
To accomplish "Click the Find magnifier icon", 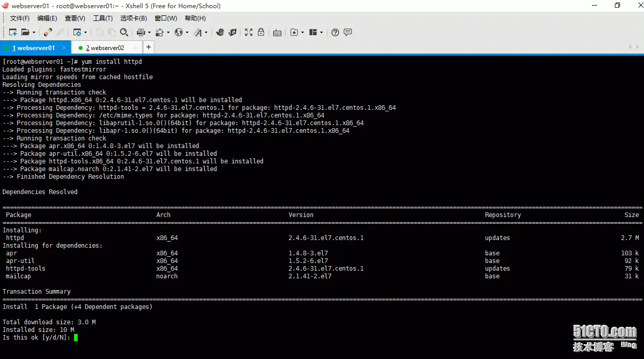I will point(124,32).
